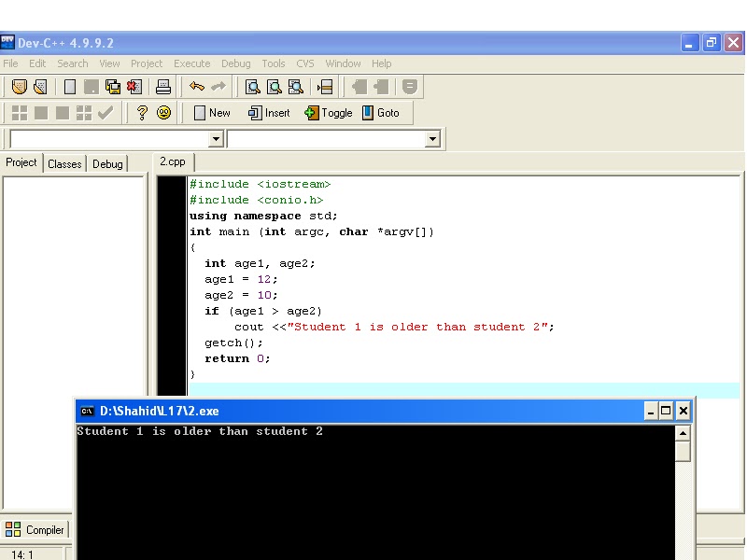747x560 pixels.
Task: Click the blank page icon beside greyed Save
Action: coord(70,87)
